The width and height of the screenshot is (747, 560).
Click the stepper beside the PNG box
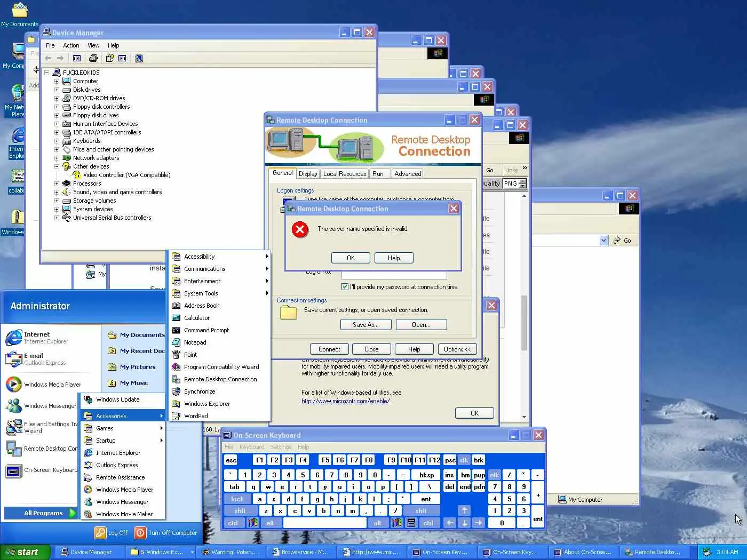click(523, 183)
